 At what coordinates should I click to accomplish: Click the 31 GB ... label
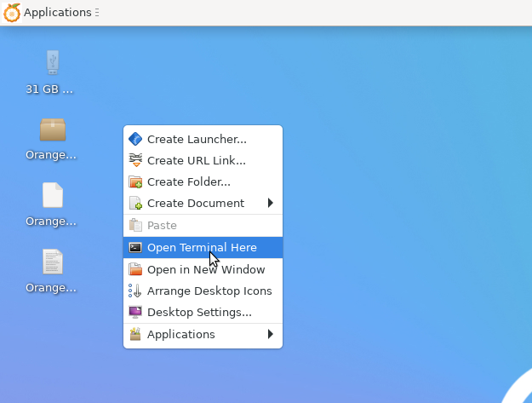[x=49, y=89]
